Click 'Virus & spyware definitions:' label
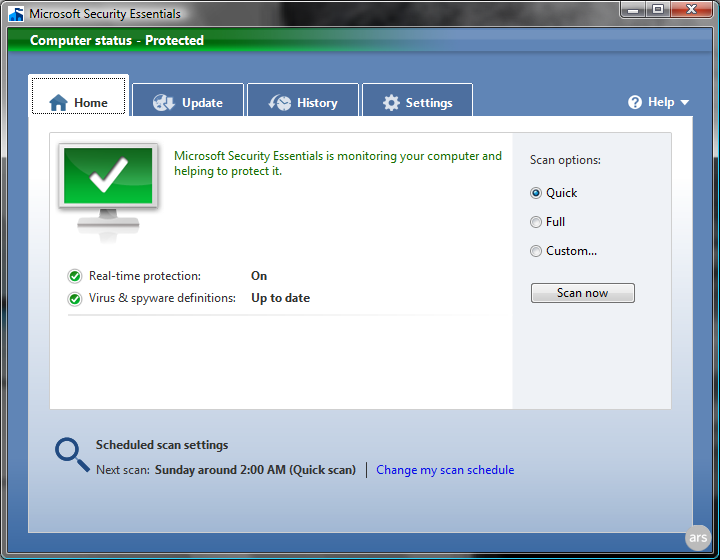Image resolution: width=720 pixels, height=560 pixels. click(x=162, y=298)
